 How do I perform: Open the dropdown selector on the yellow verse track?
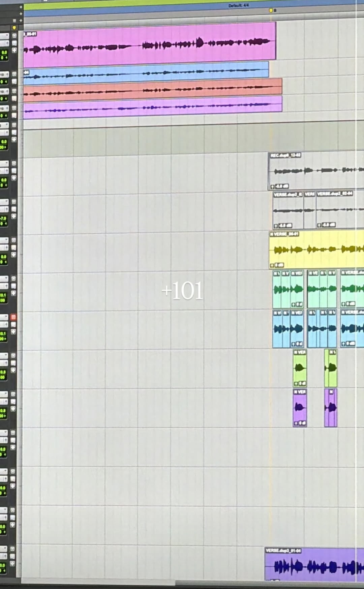(4, 240)
